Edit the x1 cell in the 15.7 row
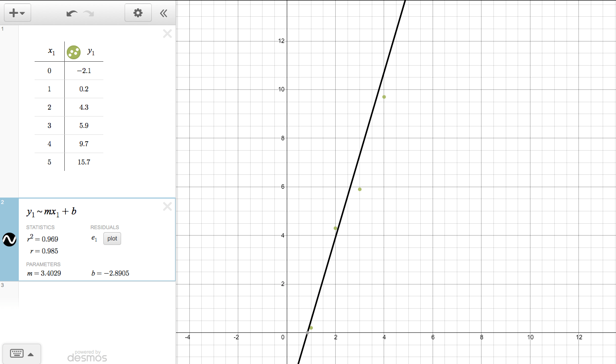The width and height of the screenshot is (616, 364). pos(49,162)
